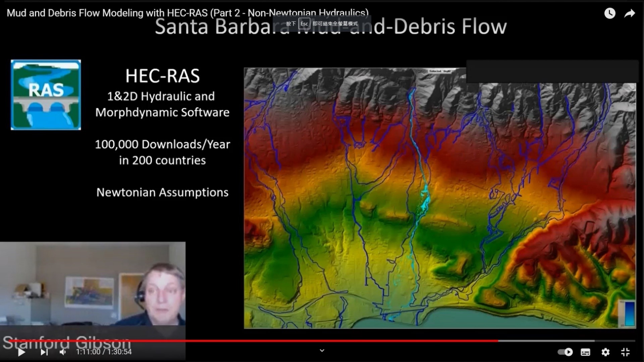
Task: Exit full screen mode
Action: [x=625, y=352]
